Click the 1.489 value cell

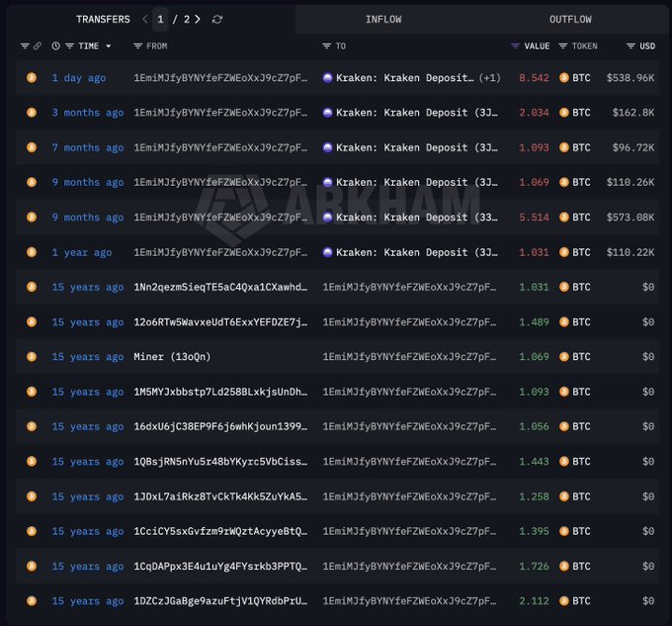(x=534, y=322)
